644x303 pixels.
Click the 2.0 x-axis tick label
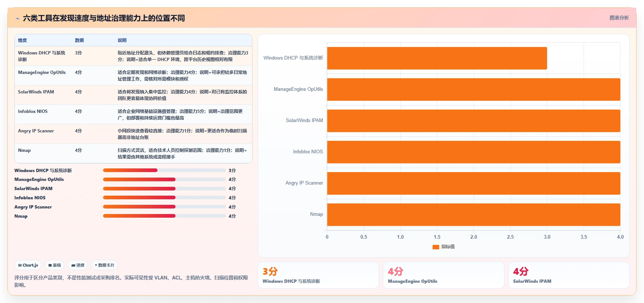pyautogui.click(x=474, y=237)
